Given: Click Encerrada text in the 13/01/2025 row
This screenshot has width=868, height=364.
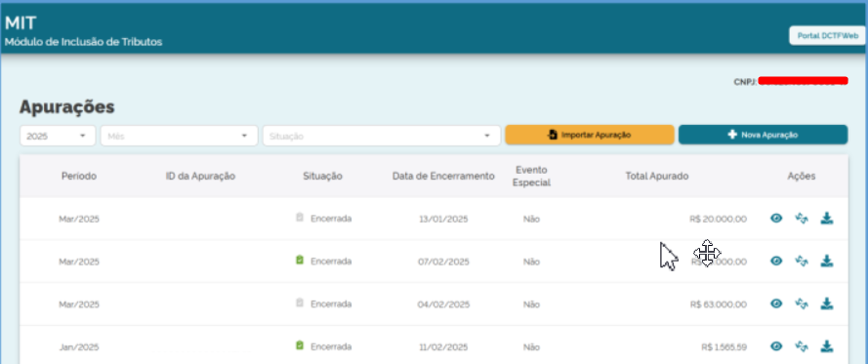Looking at the screenshot, I should tap(331, 219).
